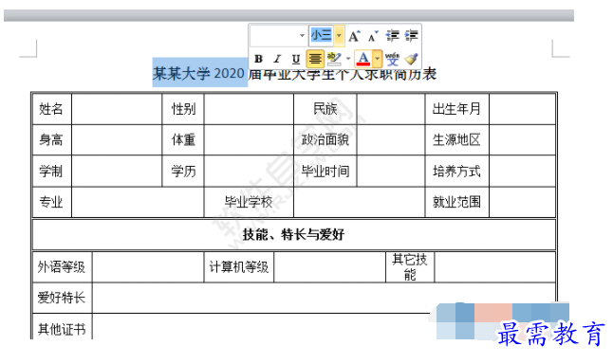
Task: Click the Grow Font button
Action: coord(354,36)
